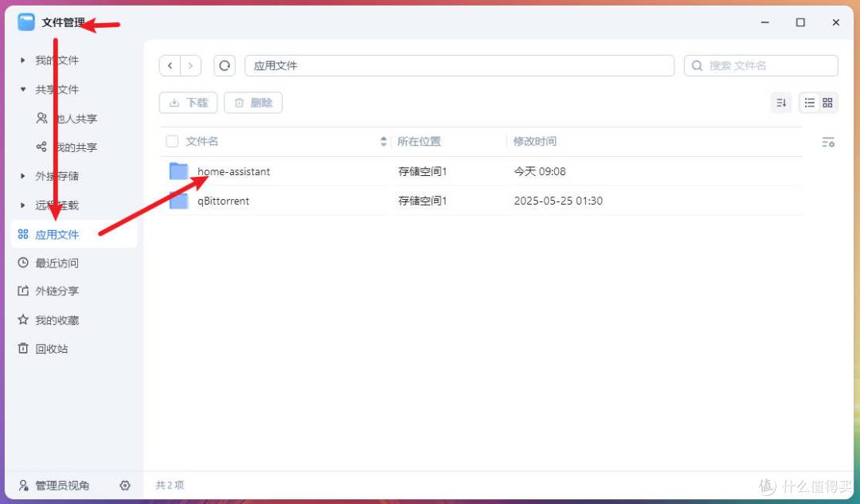Click the home-assistant folder icon
860x504 pixels.
(179, 171)
